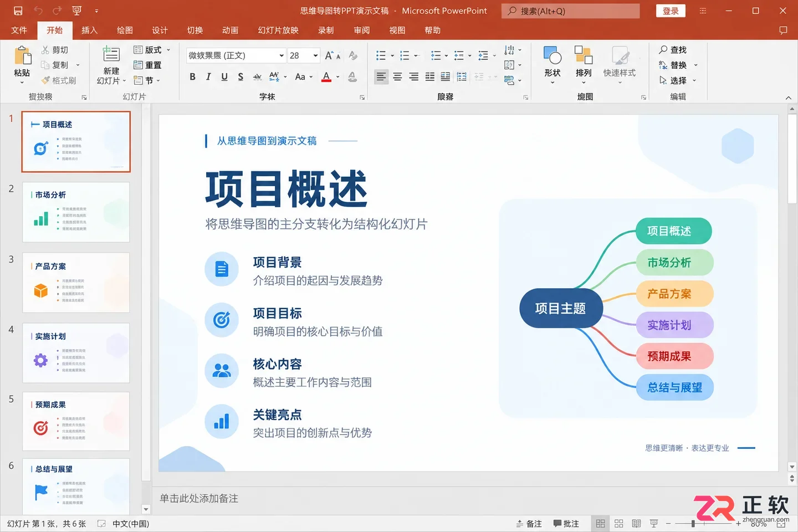Click the New Slide icon
Screen dimensions: 798x532
click(x=111, y=54)
